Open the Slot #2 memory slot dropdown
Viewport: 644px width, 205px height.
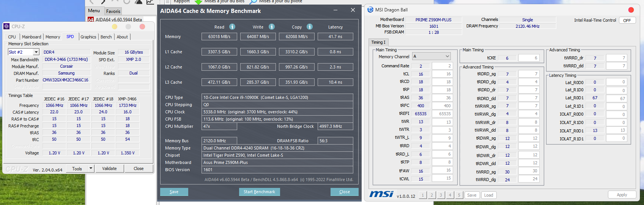[36, 52]
